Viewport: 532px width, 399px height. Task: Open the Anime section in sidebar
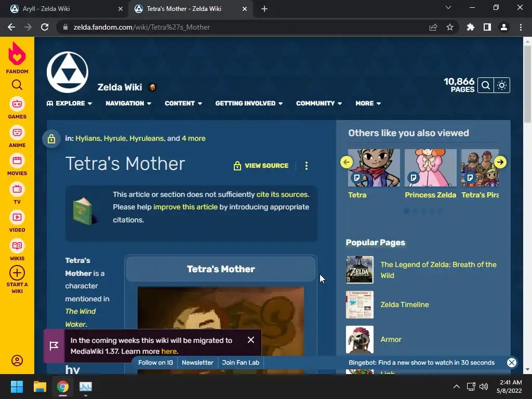[17, 137]
